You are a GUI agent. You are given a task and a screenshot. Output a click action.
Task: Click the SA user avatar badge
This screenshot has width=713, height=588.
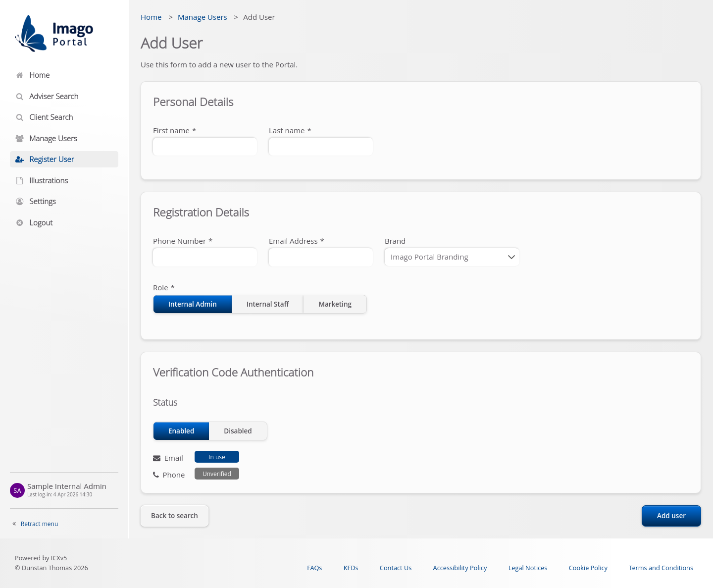pos(17,490)
